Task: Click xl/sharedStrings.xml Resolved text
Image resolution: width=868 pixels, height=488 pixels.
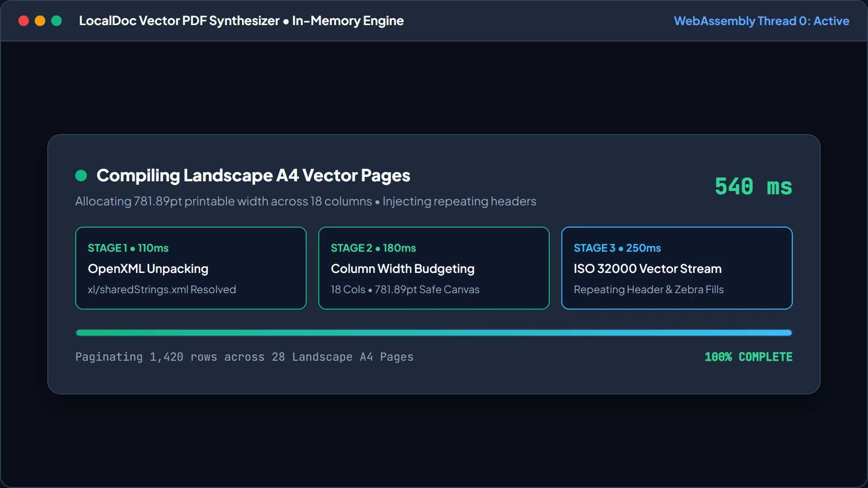Action: [x=162, y=289]
